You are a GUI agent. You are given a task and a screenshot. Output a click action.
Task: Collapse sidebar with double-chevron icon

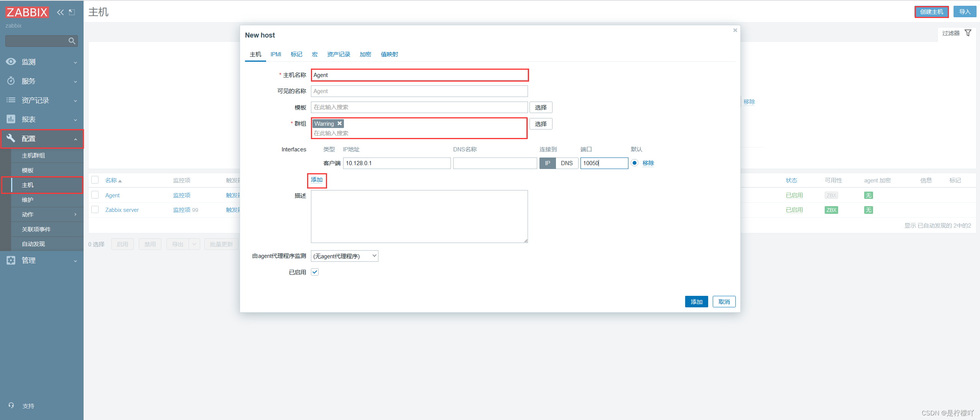[x=60, y=12]
